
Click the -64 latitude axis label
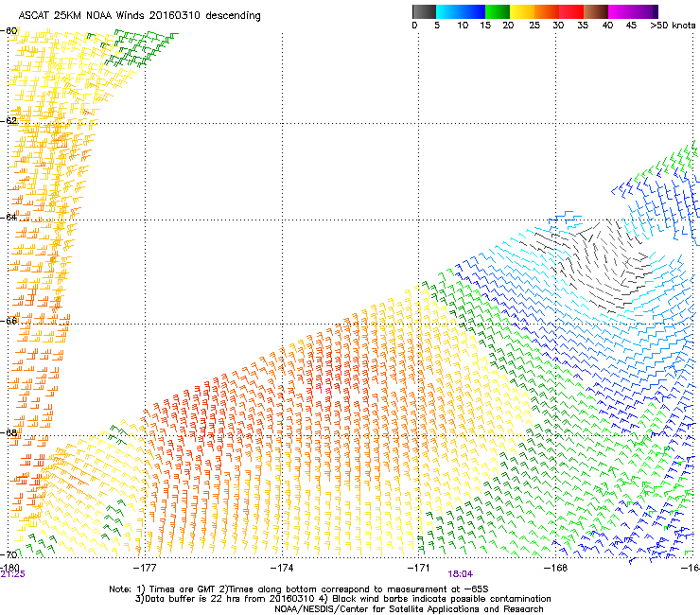(x=9, y=217)
